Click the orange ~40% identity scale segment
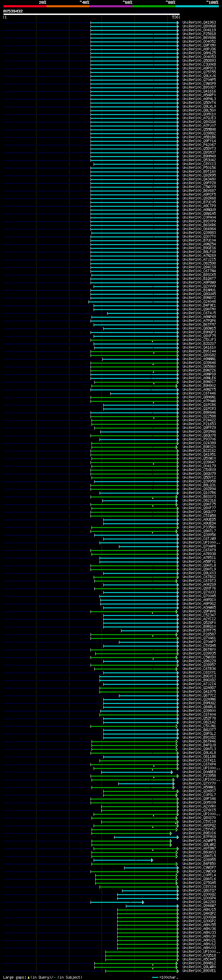 (x=68, y=6)
